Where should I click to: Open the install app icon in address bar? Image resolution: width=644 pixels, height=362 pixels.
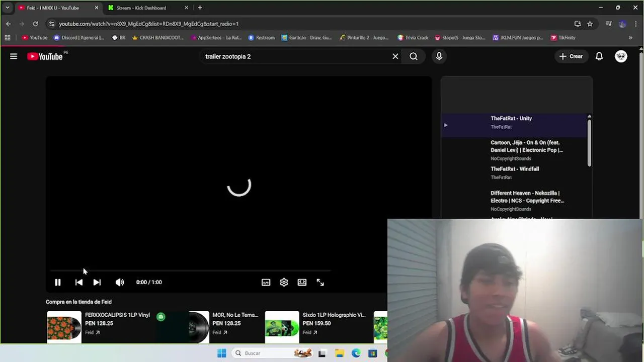578,24
